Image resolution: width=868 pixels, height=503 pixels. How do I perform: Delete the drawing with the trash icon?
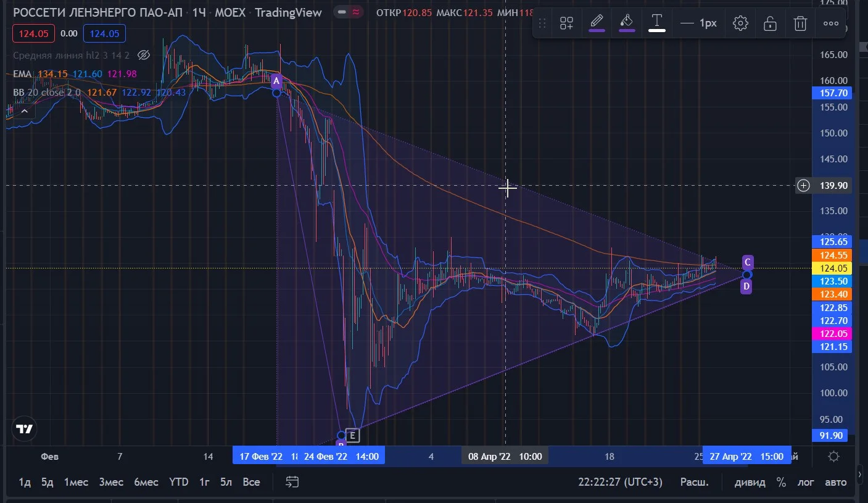tap(800, 23)
